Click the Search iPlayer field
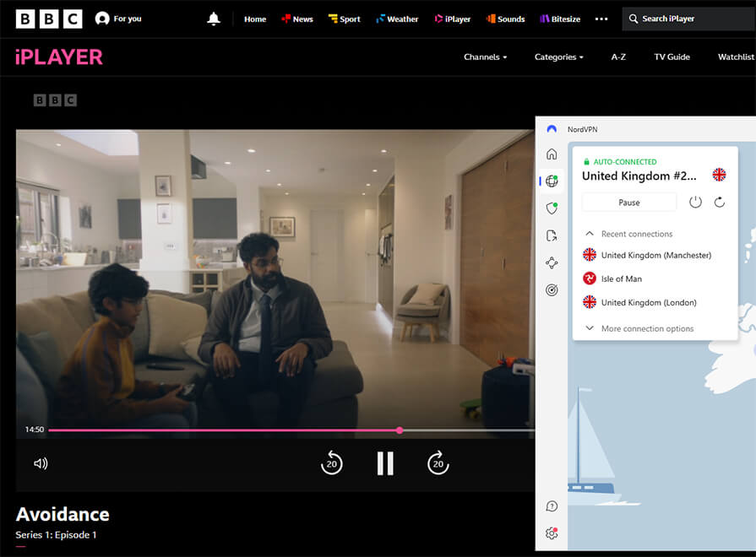Screen dimensions: 756x557 [689, 19]
